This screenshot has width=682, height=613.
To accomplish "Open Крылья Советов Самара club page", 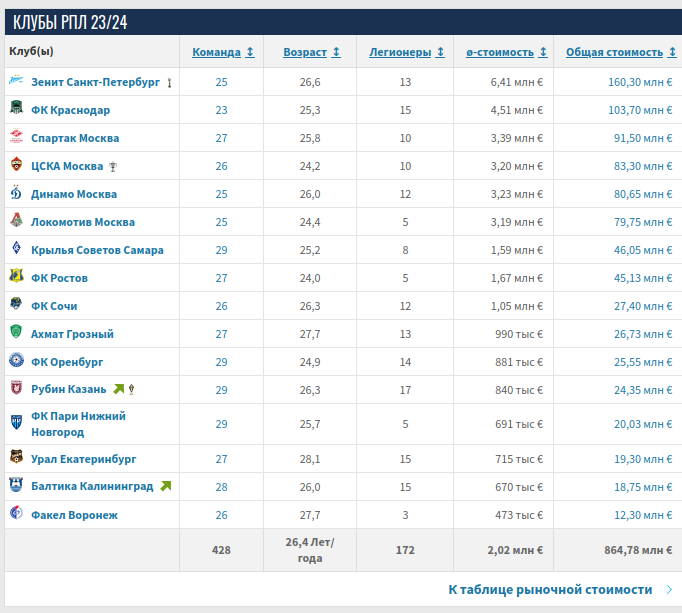I will point(97,250).
